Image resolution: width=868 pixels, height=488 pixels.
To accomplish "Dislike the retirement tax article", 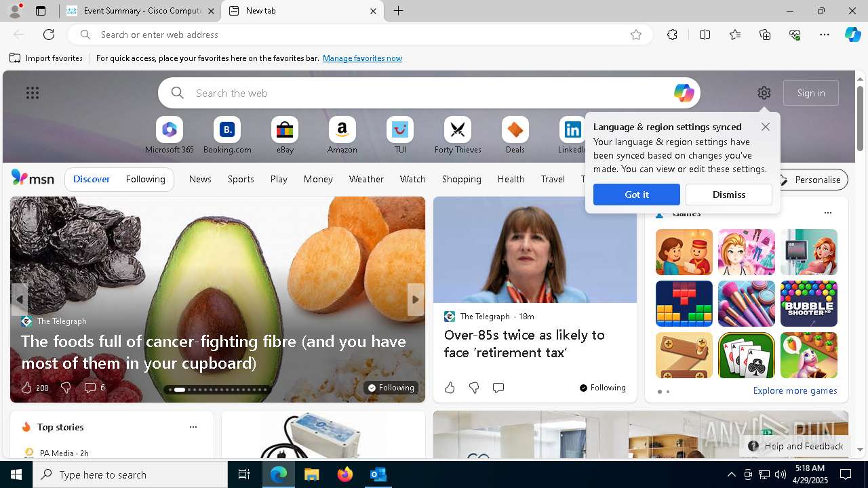I will point(474,388).
